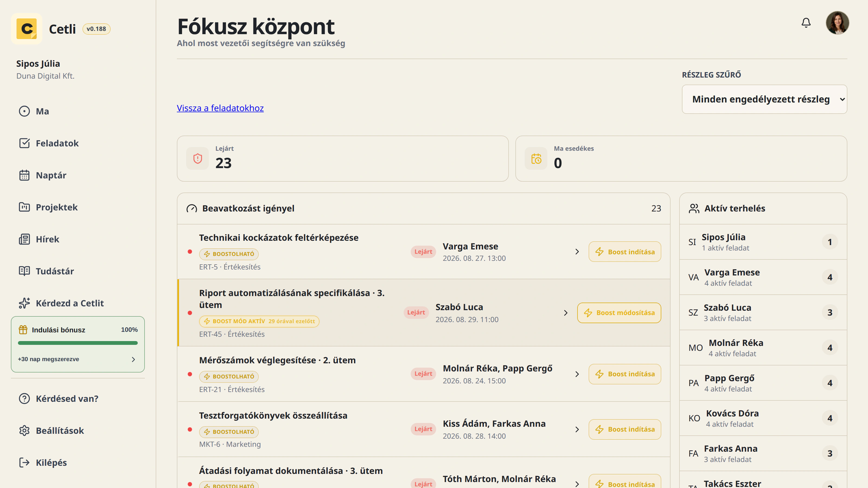Viewport: 868px width, 488px height.
Task: Expand Tesztforgatókönyvek összeállítása row chevron
Action: [x=577, y=429]
